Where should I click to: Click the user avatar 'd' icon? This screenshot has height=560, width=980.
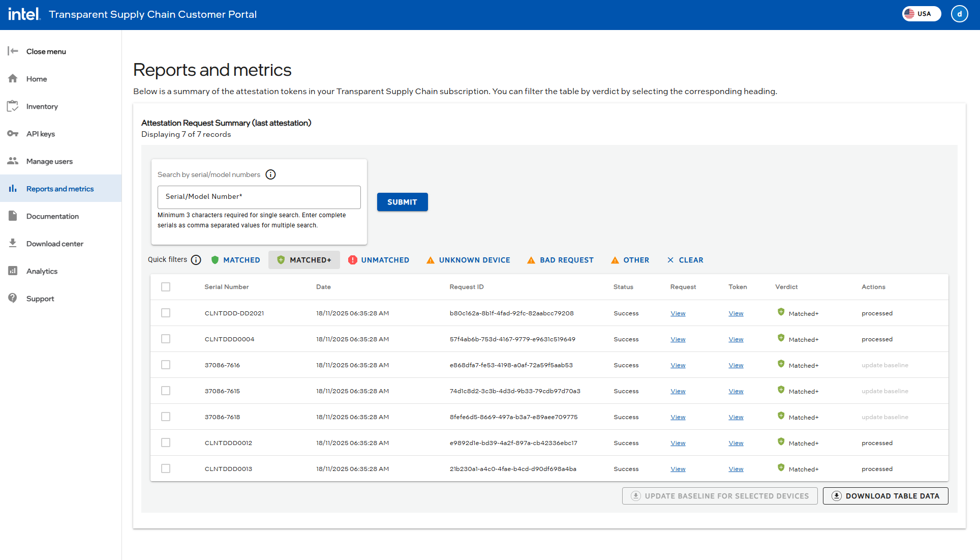tap(960, 14)
